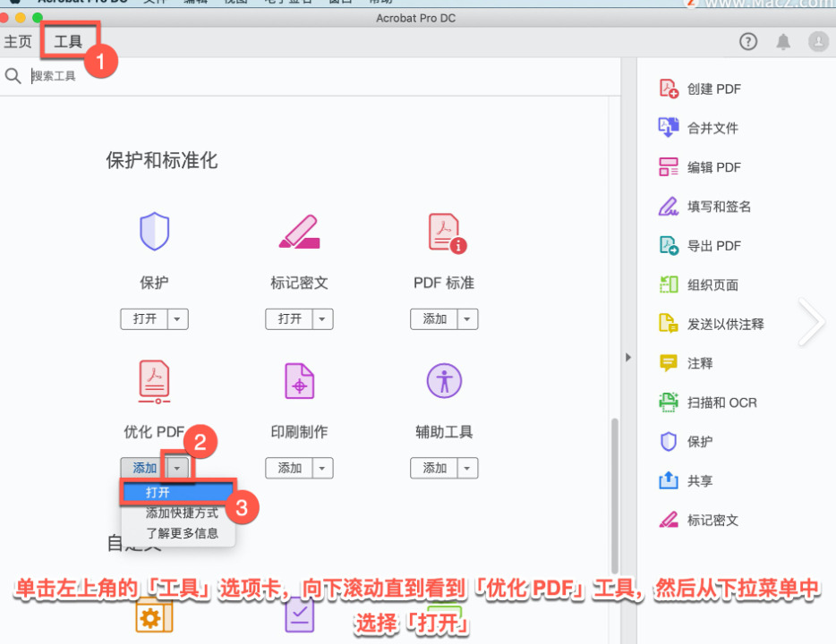Click the tools list vertical scrollbar
Viewport: 836px width, 644px height.
[615, 496]
